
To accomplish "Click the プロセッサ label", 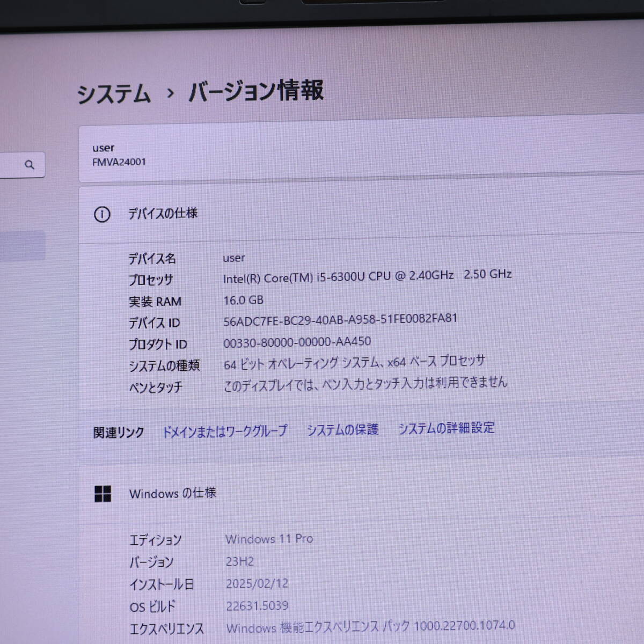I will coord(151,280).
